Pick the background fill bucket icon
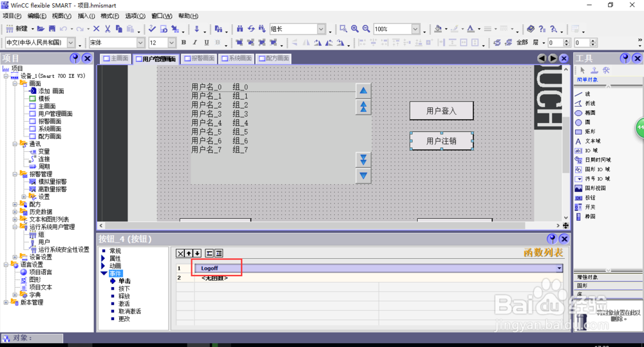Viewport: 644px width, 347px height. tap(438, 29)
